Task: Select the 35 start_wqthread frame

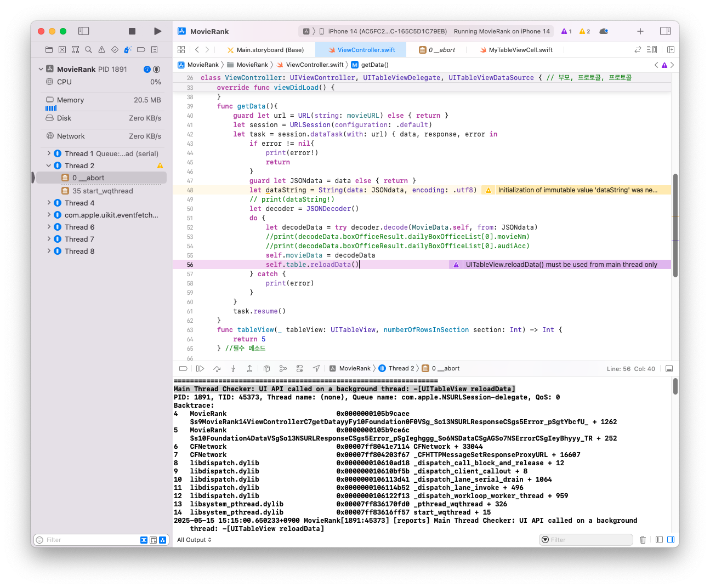Action: click(101, 191)
